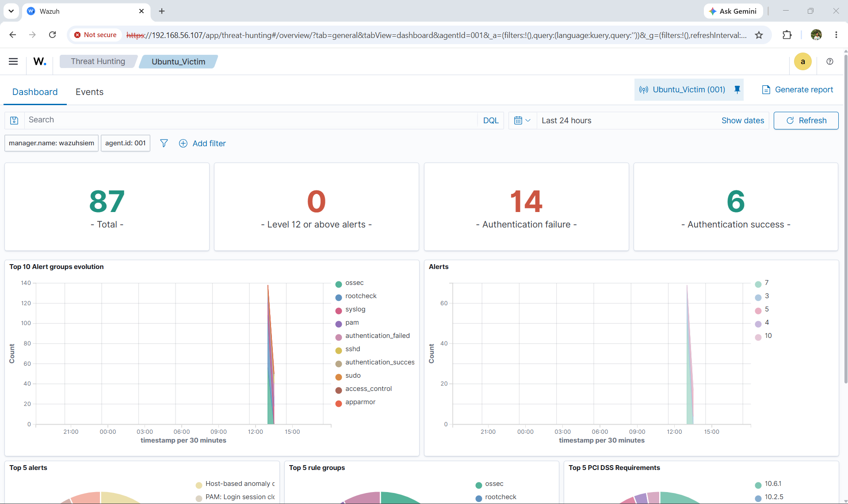Image resolution: width=848 pixels, height=504 pixels.
Task: Open the help icon in the header
Action: click(x=830, y=61)
